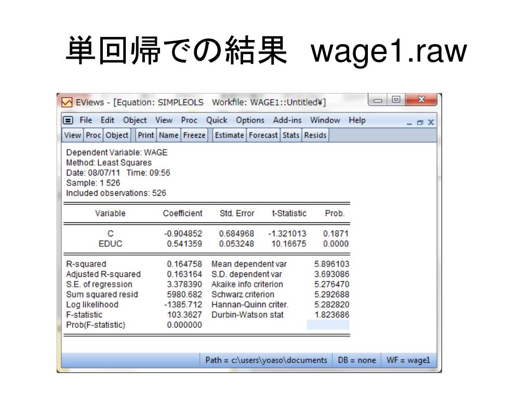Restore down the inner equation window
The width and height of the screenshot is (532, 399).
tap(420, 123)
